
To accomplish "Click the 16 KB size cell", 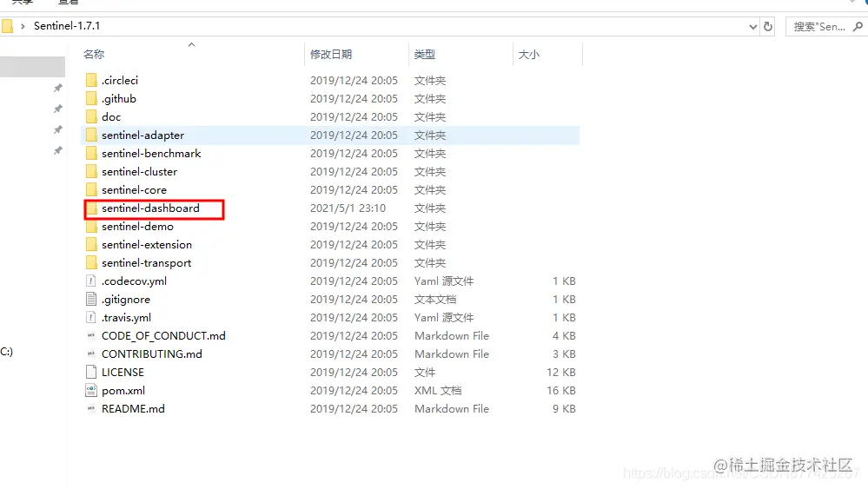I will coord(560,391).
